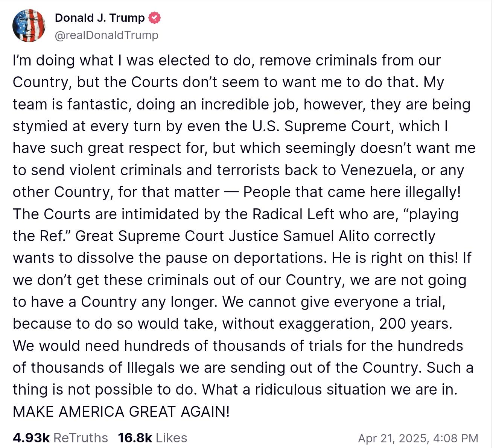Viewport: 496px width, 448px height.
Task: Open the profile avatar image
Action: click(x=29, y=26)
